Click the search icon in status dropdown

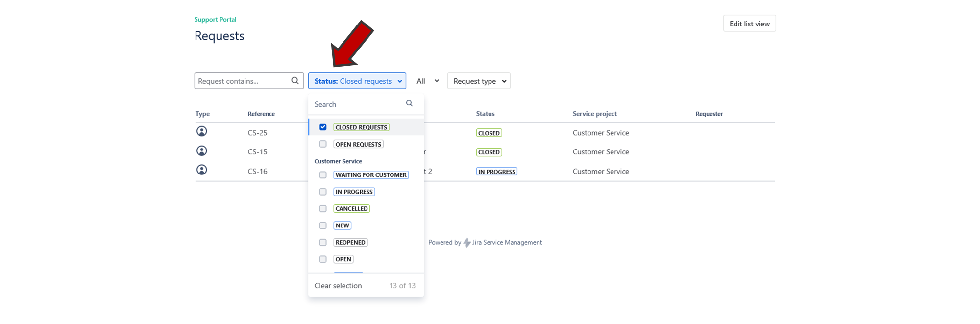point(409,103)
